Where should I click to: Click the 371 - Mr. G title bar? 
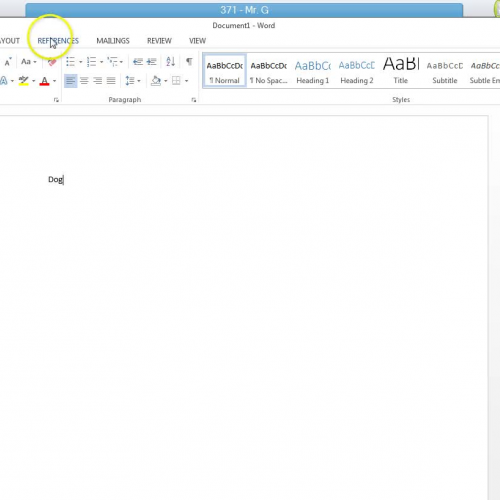244,10
